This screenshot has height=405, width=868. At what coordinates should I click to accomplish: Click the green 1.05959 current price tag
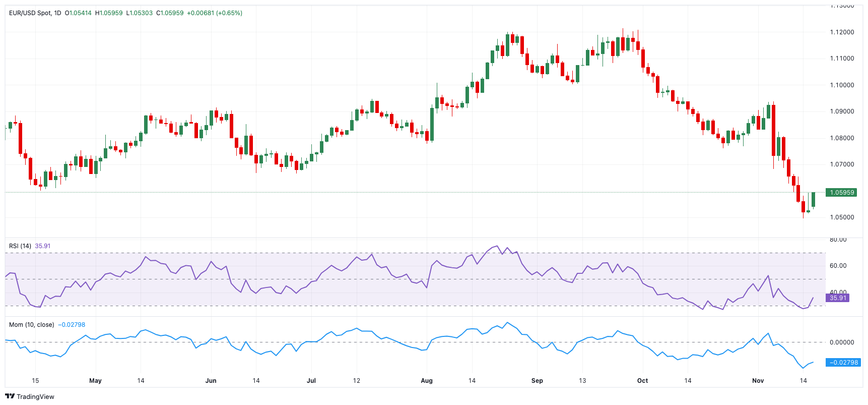(x=841, y=193)
